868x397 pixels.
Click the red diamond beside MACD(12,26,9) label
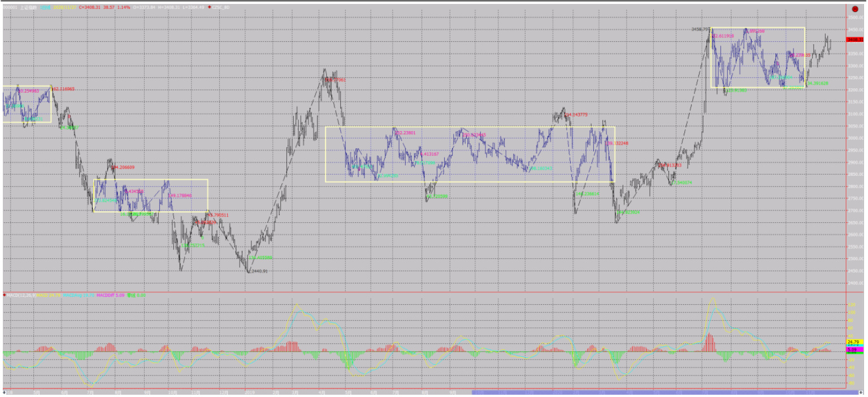5,295
